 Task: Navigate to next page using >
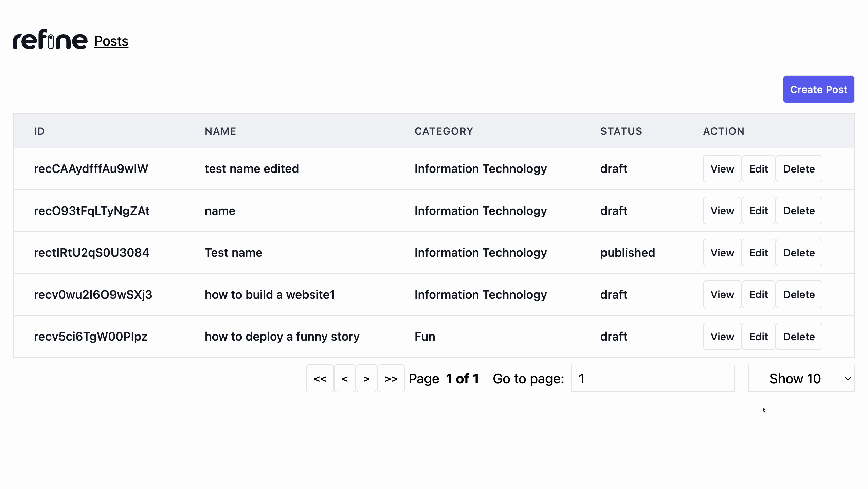tap(367, 378)
